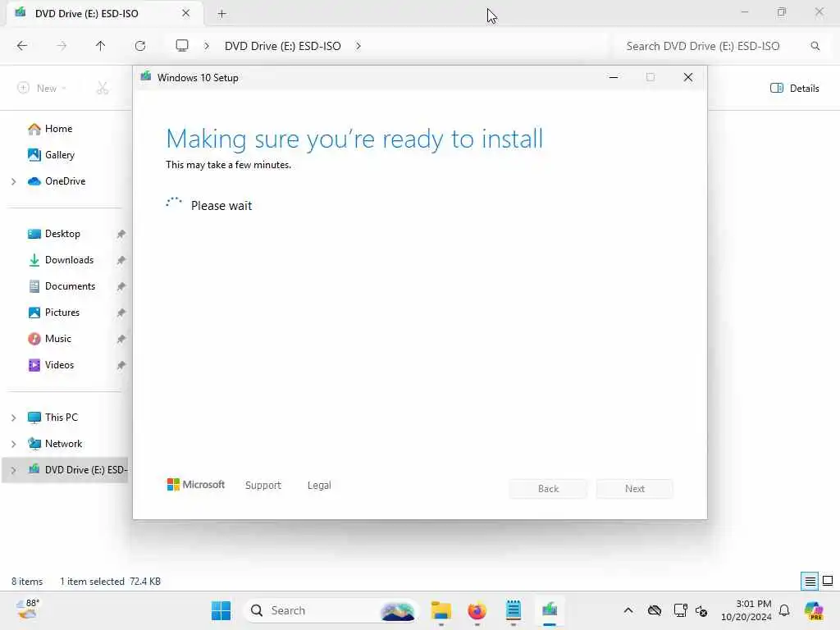Screen dimensions: 840x630
Task: Open Home in the navigation pane
Action: pos(58,129)
